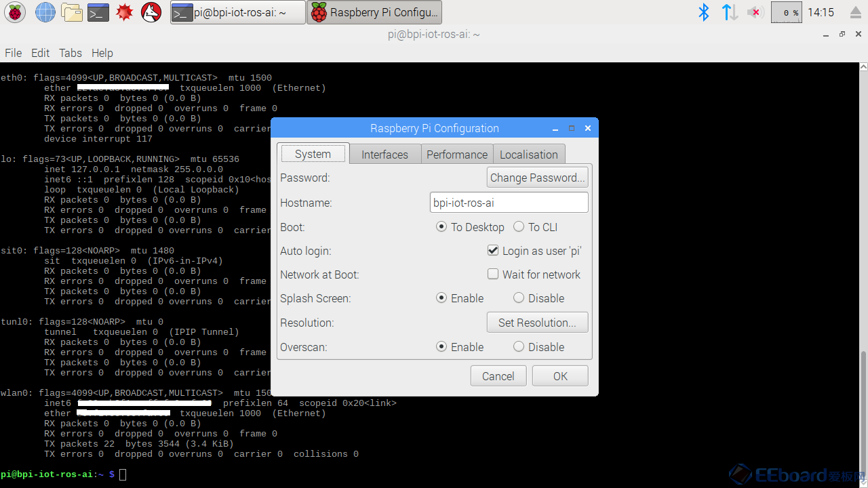The image size is (868, 488).
Task: Click the 'inet 127.0.0.1' line in terminal
Action: pos(134,169)
